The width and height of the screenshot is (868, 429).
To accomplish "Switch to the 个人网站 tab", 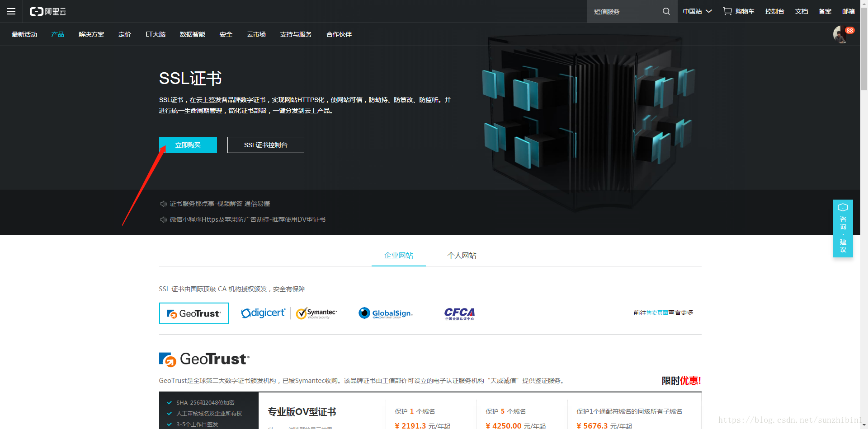I will click(462, 256).
